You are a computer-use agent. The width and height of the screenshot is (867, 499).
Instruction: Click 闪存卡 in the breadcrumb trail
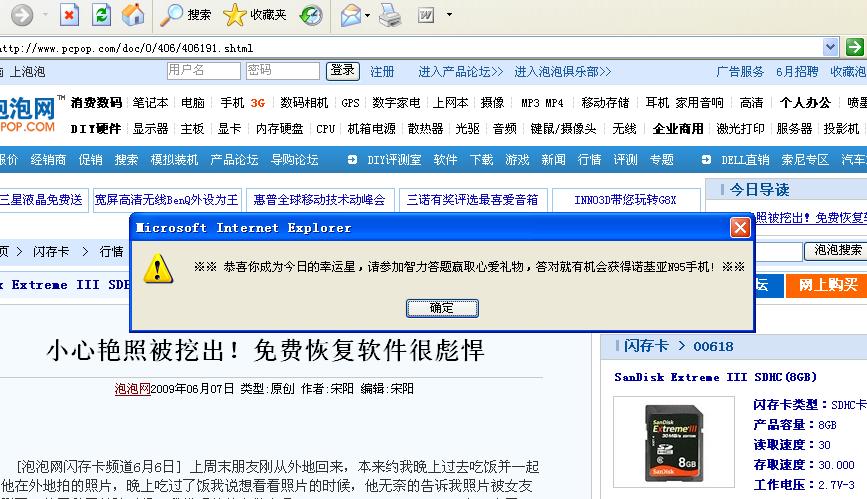(51, 252)
